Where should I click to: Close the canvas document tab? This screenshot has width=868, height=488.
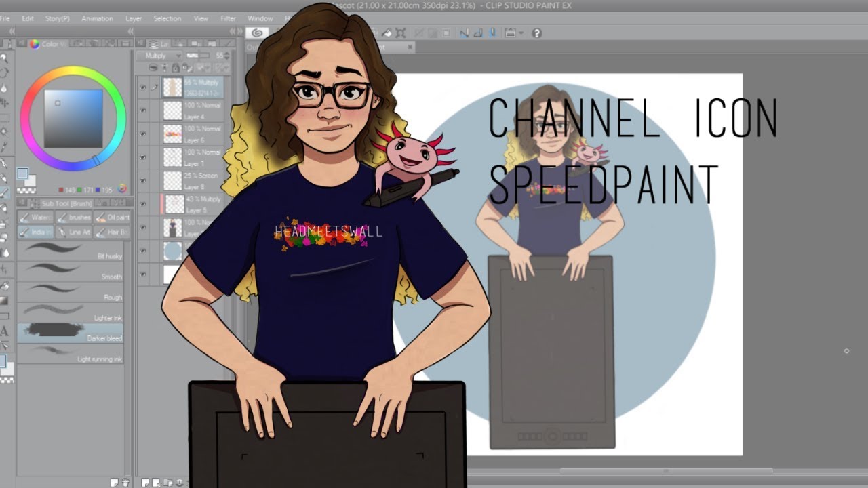coord(410,47)
